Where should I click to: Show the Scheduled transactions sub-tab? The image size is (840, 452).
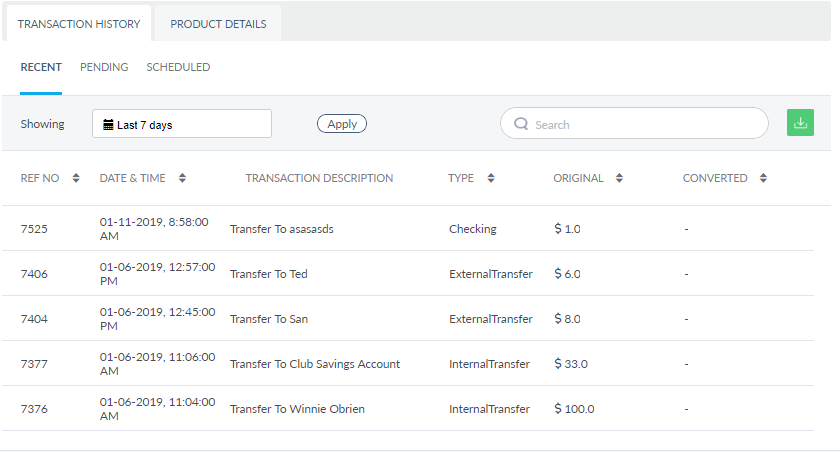click(178, 67)
